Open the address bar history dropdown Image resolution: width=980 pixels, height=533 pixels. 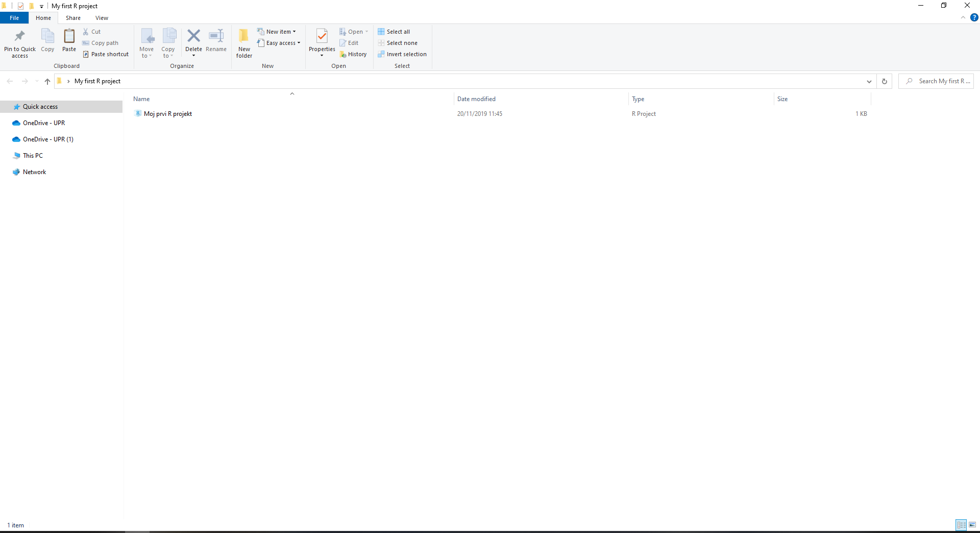pyautogui.click(x=869, y=81)
